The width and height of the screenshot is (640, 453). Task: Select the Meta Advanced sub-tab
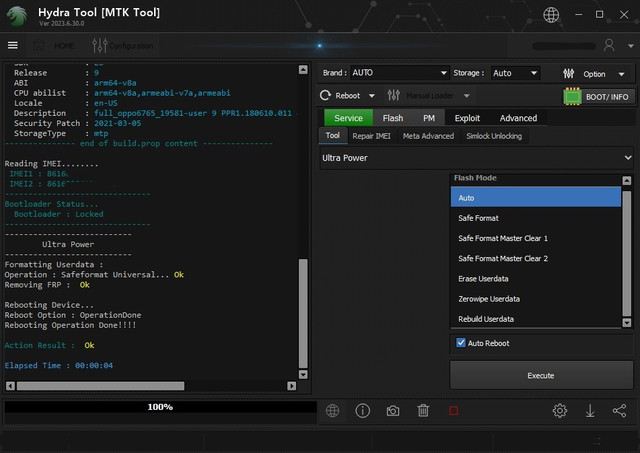click(428, 136)
